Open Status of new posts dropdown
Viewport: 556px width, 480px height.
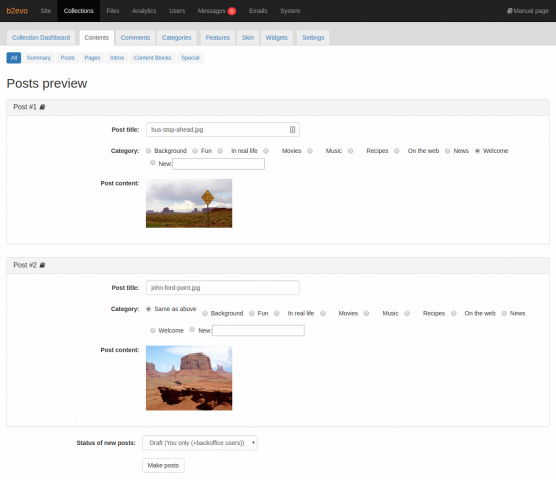point(200,443)
